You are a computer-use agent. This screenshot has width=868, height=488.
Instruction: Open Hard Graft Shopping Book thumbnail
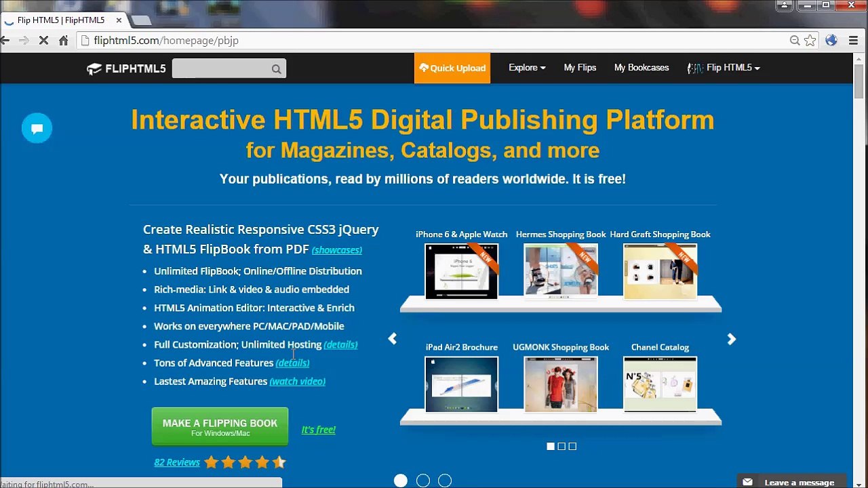[x=660, y=271]
